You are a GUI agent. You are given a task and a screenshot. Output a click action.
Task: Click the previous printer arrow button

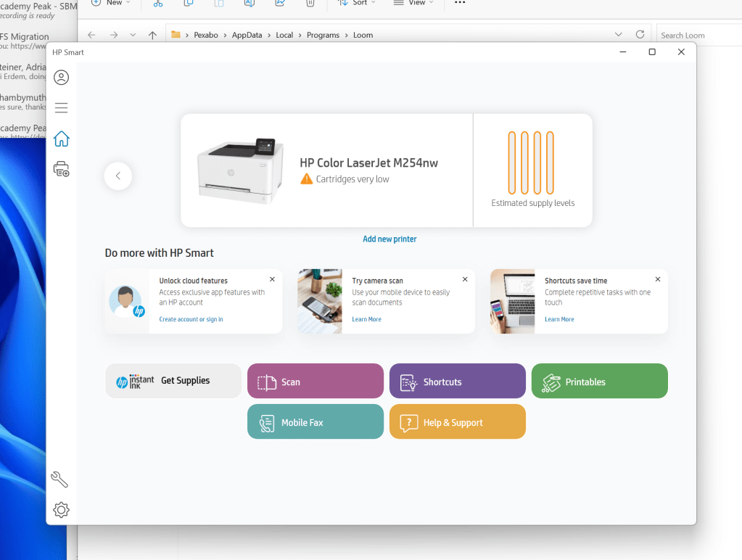coord(118,176)
